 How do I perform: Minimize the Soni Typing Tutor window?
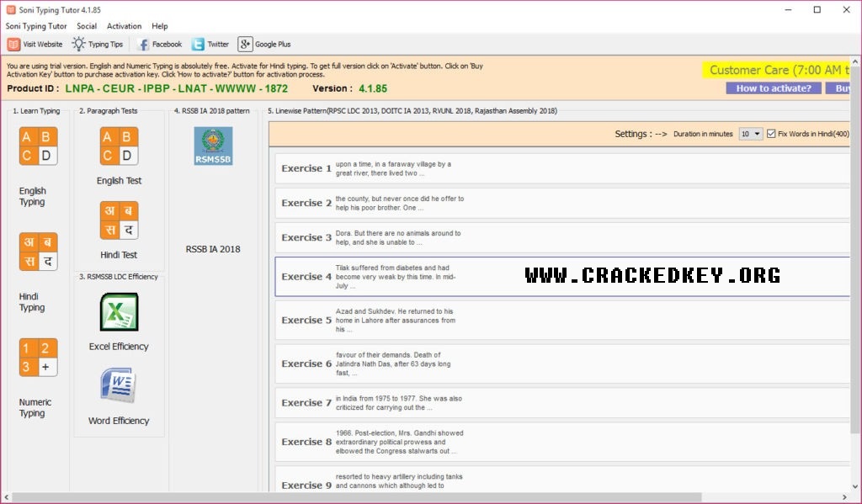[788, 9]
